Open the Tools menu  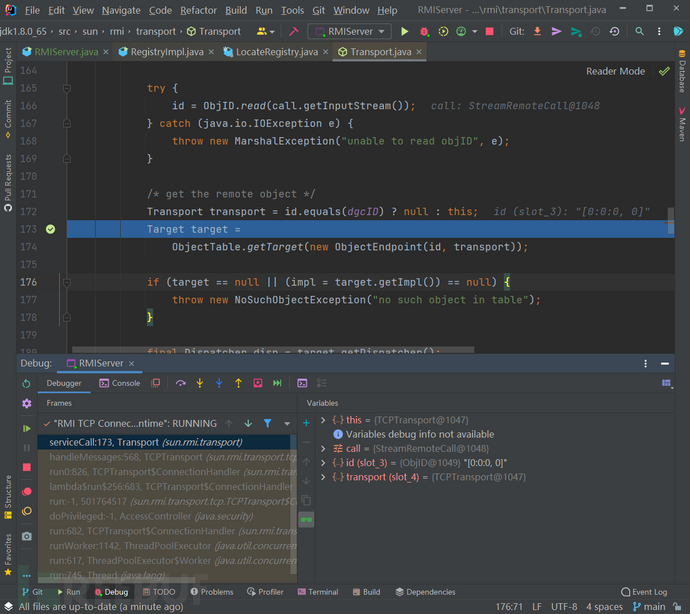(292, 10)
